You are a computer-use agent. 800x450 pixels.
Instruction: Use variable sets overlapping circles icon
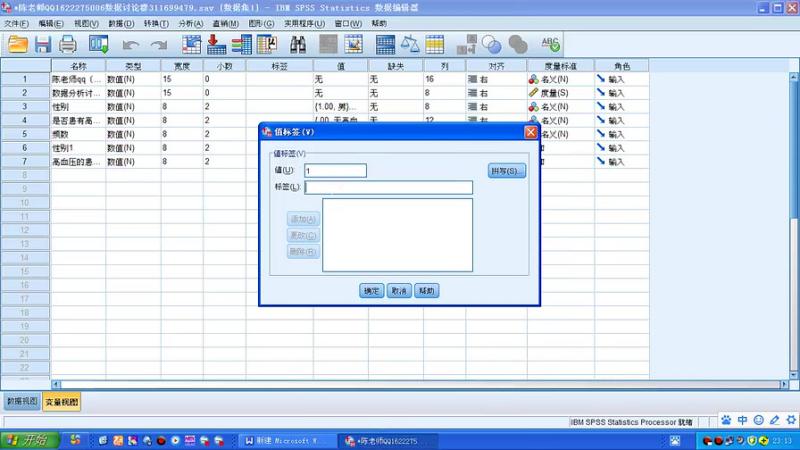491,45
